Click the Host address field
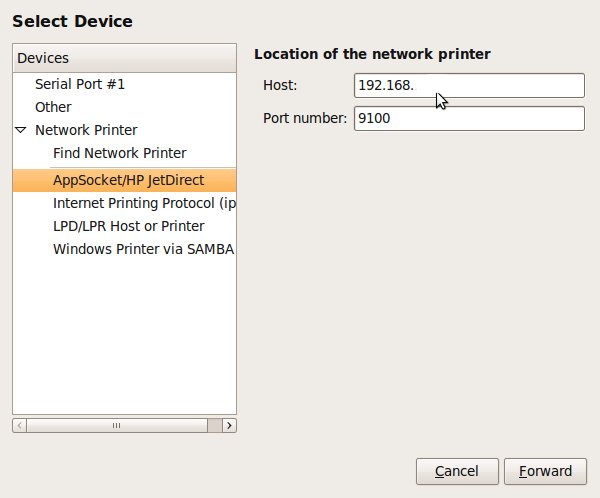The width and height of the screenshot is (600, 498). pyautogui.click(x=468, y=86)
